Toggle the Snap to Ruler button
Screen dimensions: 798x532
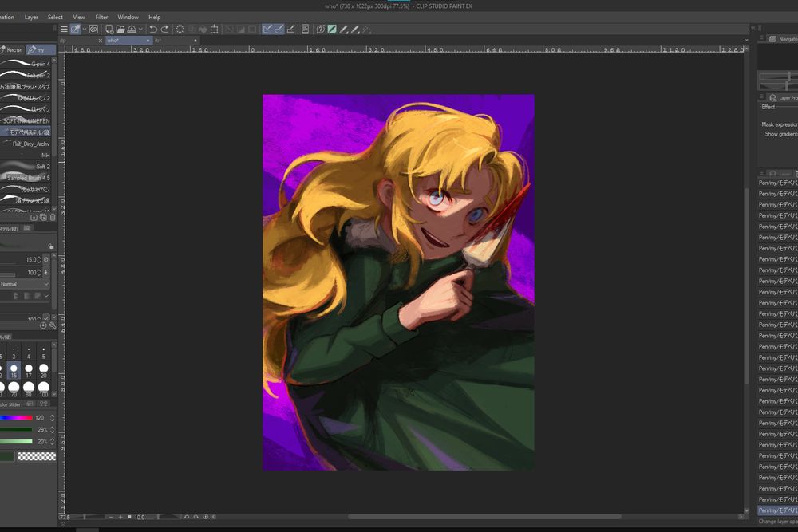pyautogui.click(x=267, y=30)
